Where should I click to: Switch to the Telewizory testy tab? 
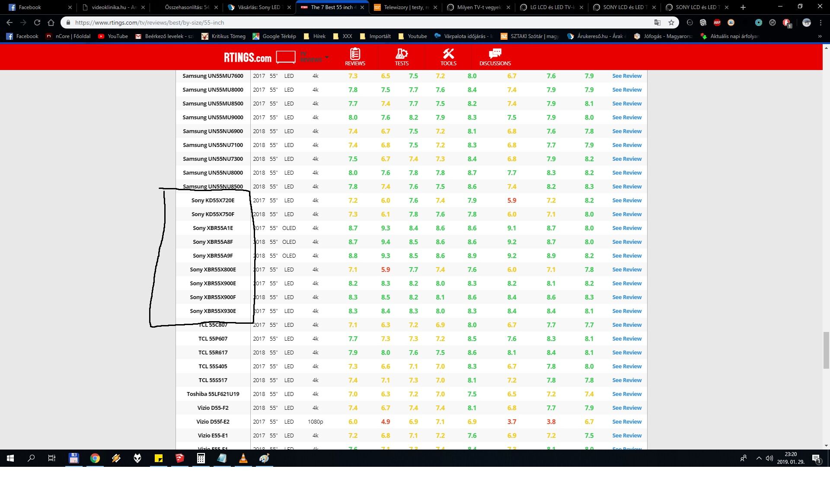click(x=405, y=7)
